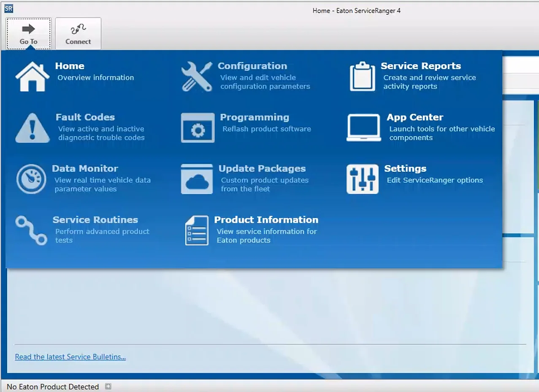Open Service Reports via clipboard icon
Viewport: 539px width, 392px height.
[362, 76]
